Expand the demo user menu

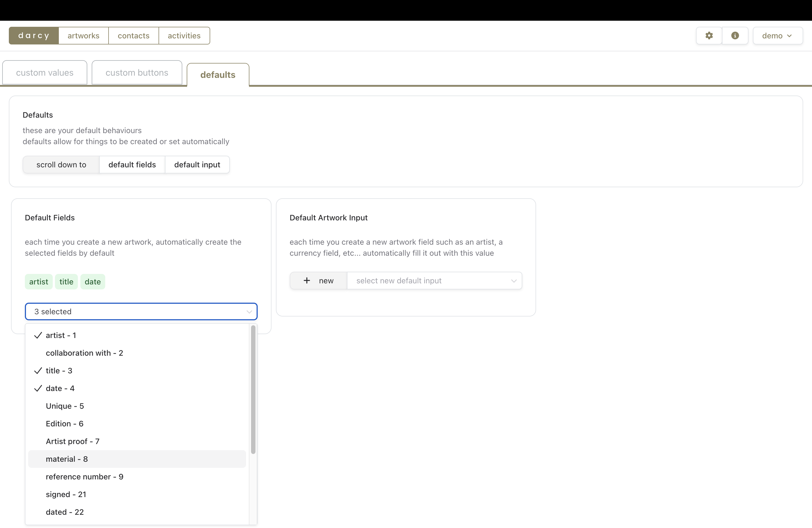(x=777, y=35)
